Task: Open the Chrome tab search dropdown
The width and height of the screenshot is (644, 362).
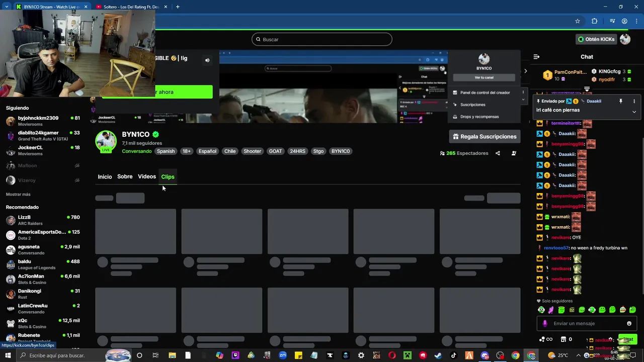Action: [7, 7]
